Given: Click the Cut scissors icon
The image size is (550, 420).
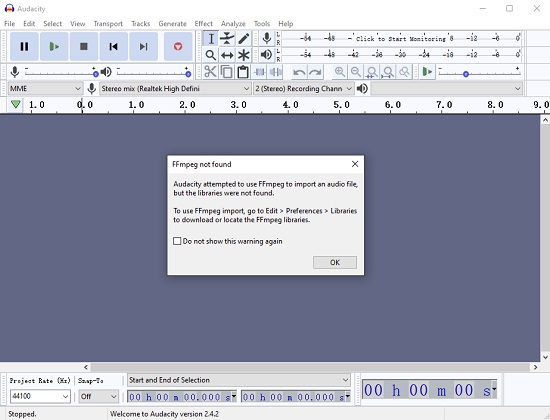Looking at the screenshot, I should coord(210,72).
